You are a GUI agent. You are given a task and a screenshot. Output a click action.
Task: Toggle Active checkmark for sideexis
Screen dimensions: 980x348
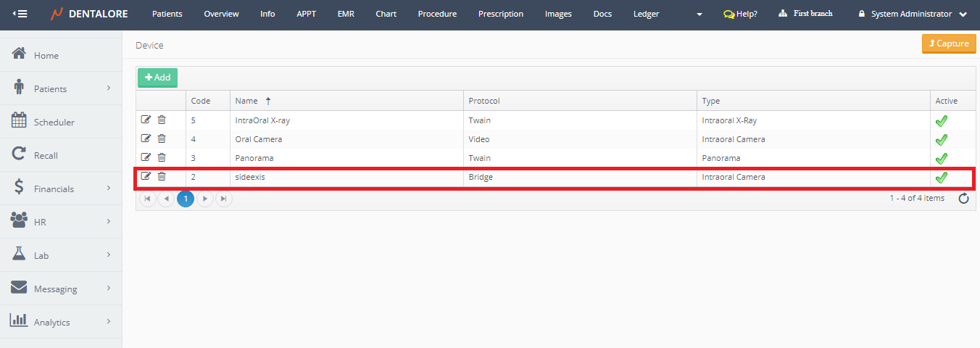pyautogui.click(x=942, y=177)
